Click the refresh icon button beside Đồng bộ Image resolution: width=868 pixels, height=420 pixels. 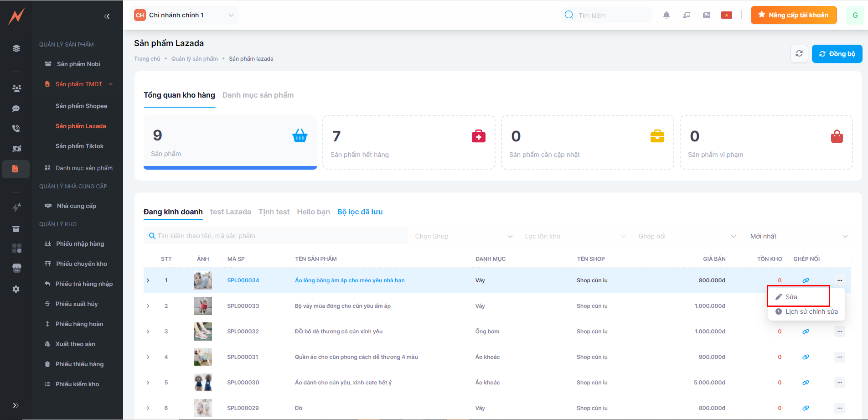799,54
